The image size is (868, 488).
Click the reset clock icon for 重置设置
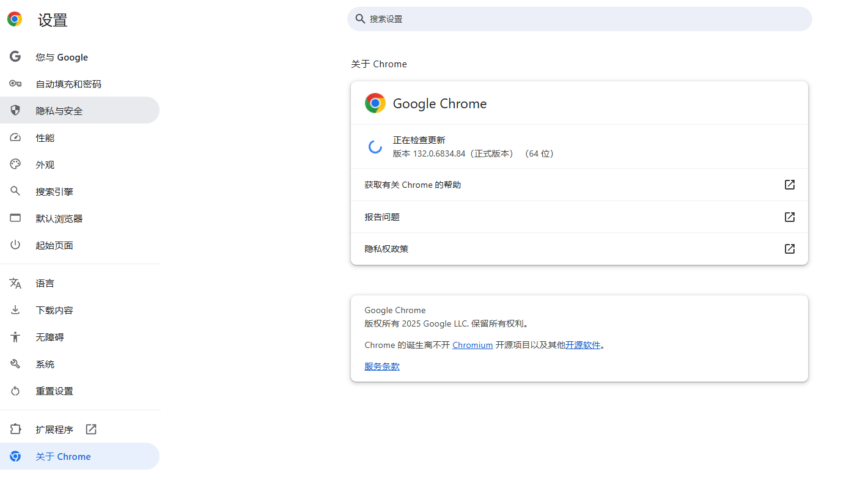point(15,391)
